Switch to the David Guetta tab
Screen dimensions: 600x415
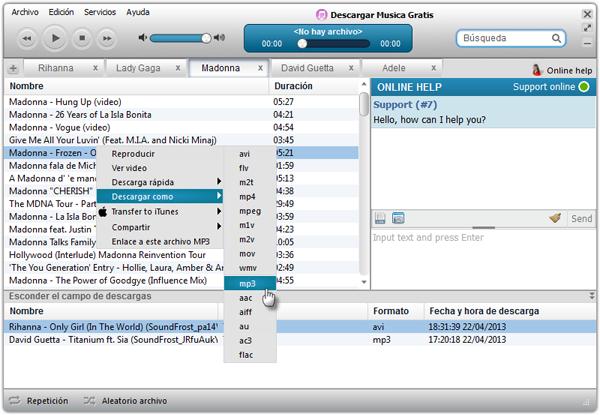coord(307,68)
